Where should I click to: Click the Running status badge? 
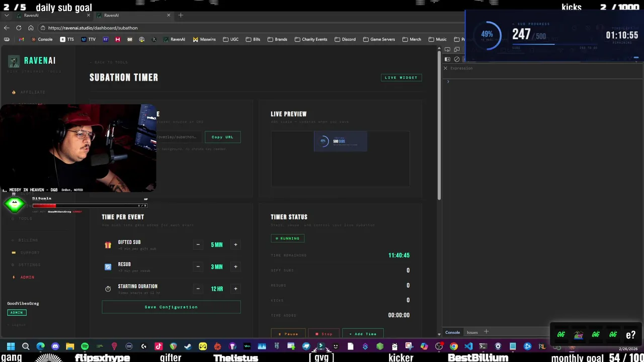tap(287, 238)
